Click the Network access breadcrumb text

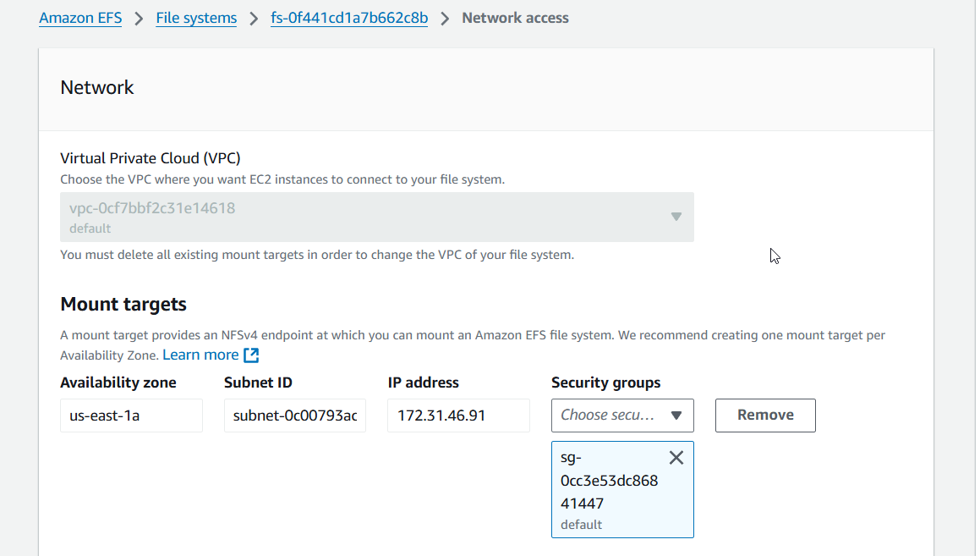point(515,18)
